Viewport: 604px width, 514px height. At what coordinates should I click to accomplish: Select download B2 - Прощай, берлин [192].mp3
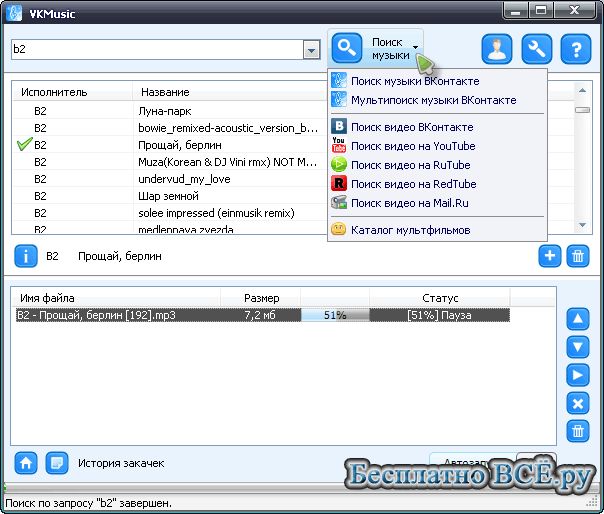263,315
